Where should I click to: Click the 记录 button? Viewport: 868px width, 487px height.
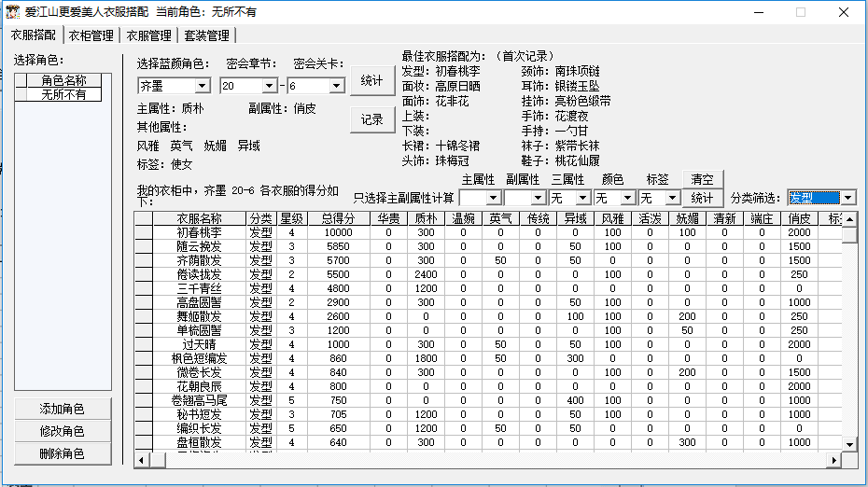372,119
